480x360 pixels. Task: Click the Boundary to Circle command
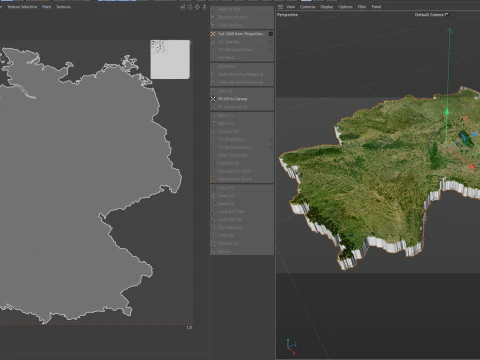point(234,171)
